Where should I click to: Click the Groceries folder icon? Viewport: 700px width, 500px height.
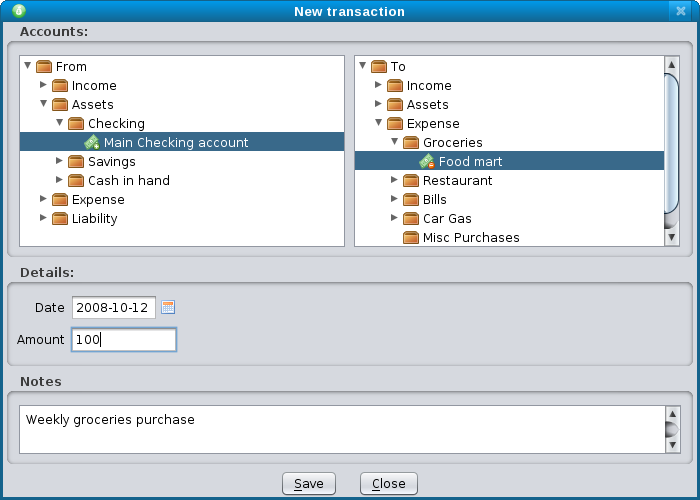pos(411,142)
